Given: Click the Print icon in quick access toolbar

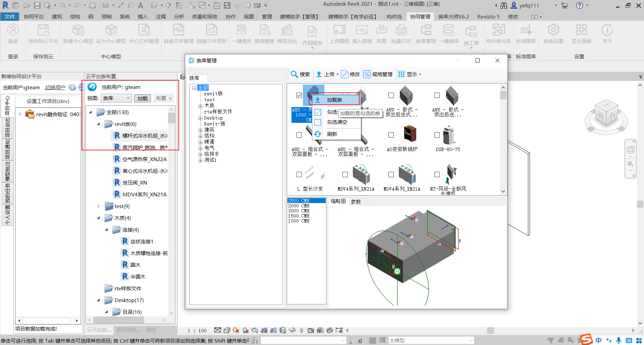Looking at the screenshot, I should click(93, 5).
